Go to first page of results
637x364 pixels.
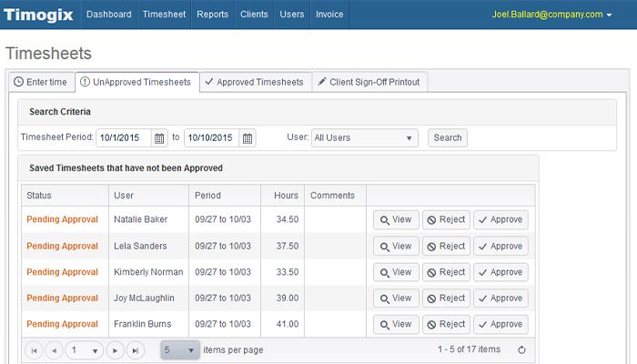[35, 350]
